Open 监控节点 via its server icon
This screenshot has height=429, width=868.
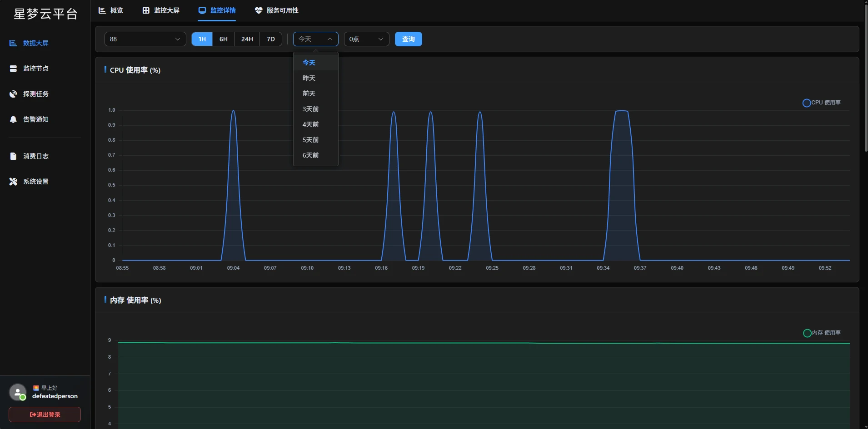click(13, 69)
